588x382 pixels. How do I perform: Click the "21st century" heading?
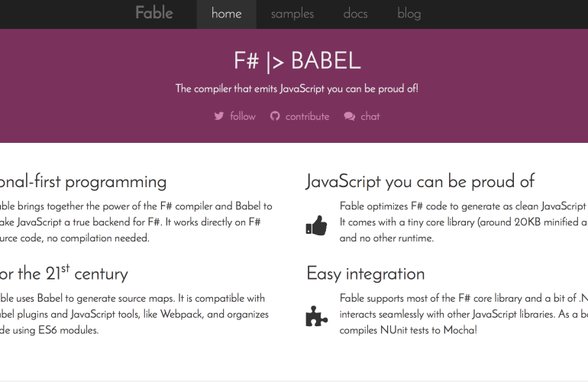(x=64, y=274)
